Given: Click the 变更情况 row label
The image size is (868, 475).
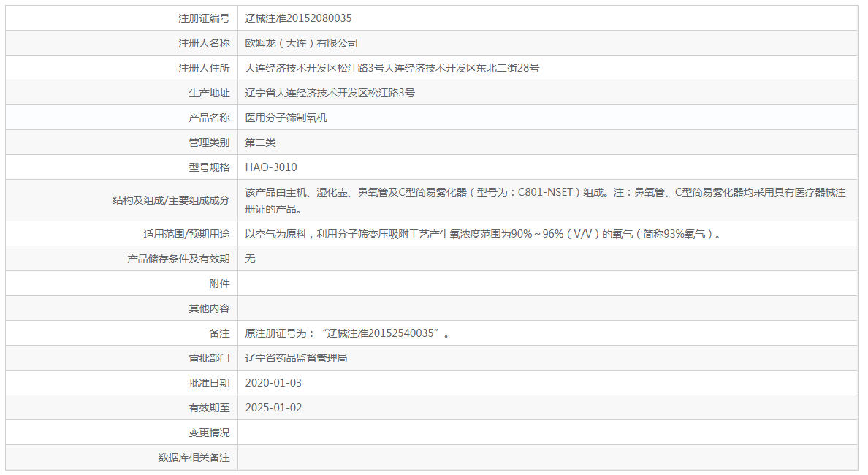Looking at the screenshot, I should click(209, 433).
